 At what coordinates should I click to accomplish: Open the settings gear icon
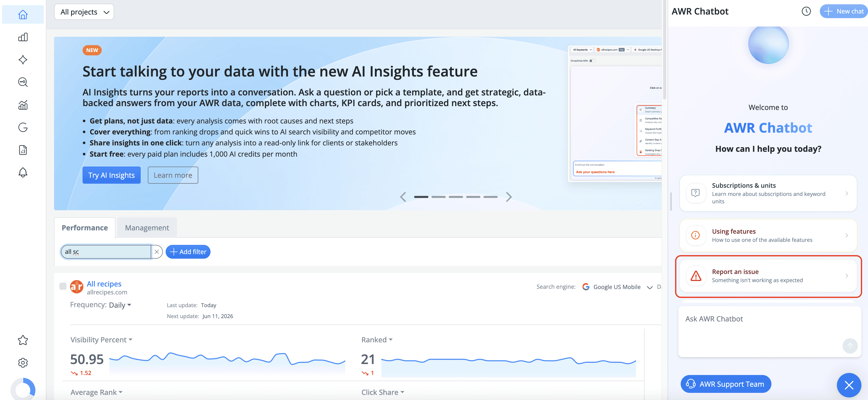pos(23,362)
